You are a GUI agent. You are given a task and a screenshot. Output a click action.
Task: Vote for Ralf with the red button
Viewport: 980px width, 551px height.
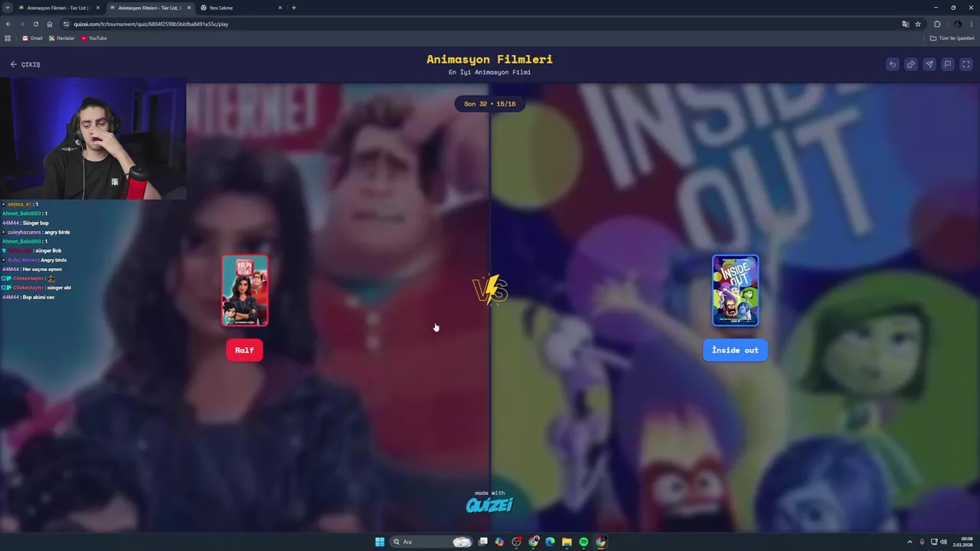244,350
